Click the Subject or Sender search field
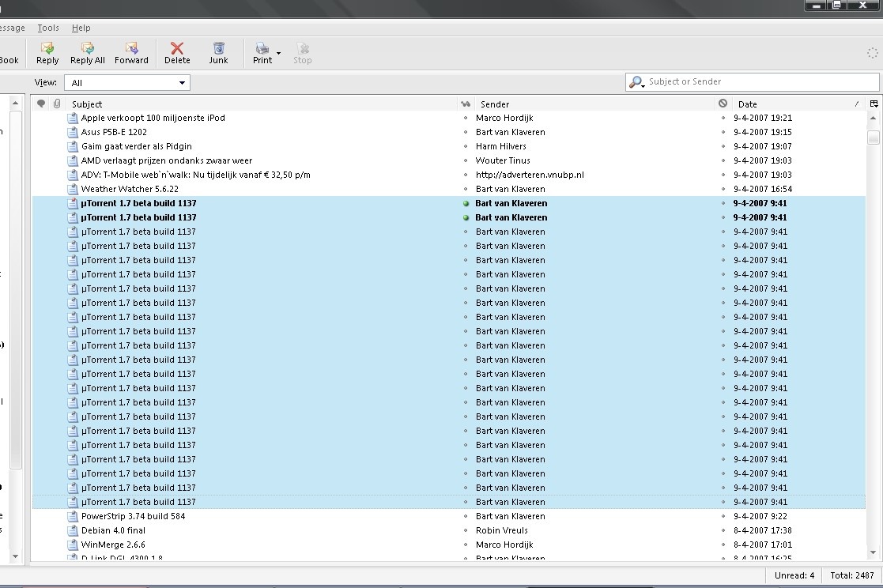The width and height of the screenshot is (883, 588). [759, 82]
